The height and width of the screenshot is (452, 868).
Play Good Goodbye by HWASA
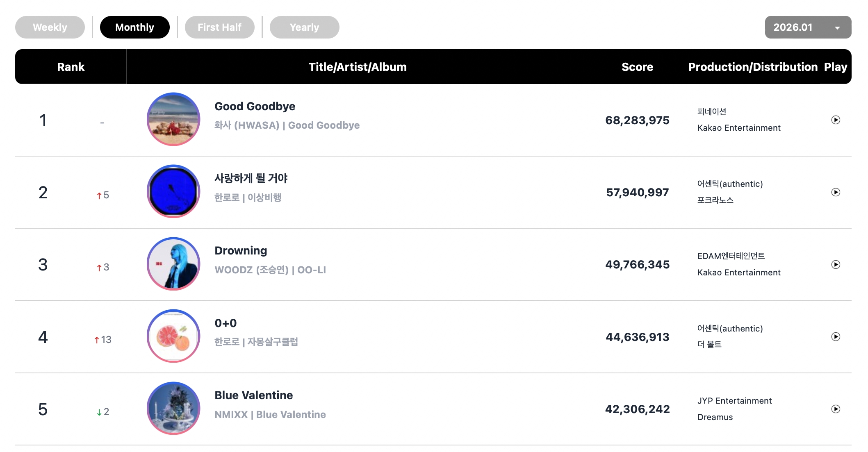click(836, 120)
